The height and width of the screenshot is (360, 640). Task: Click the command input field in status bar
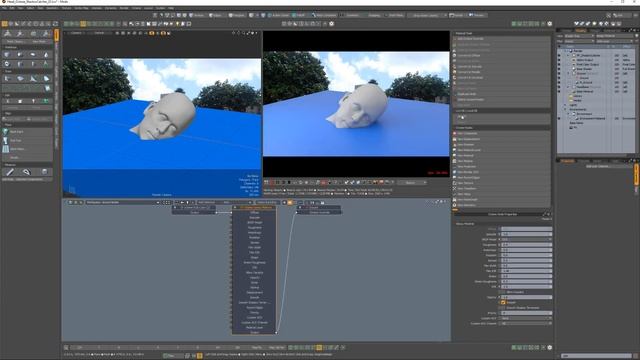(x=596, y=356)
